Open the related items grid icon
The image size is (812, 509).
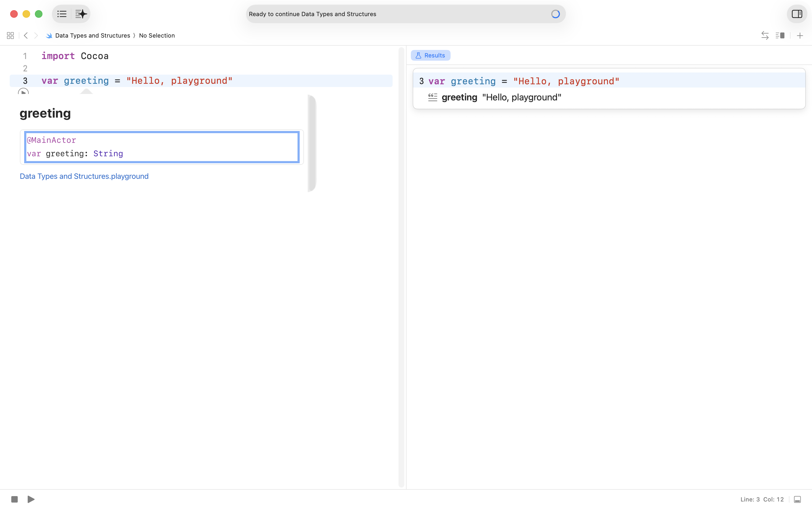10,36
